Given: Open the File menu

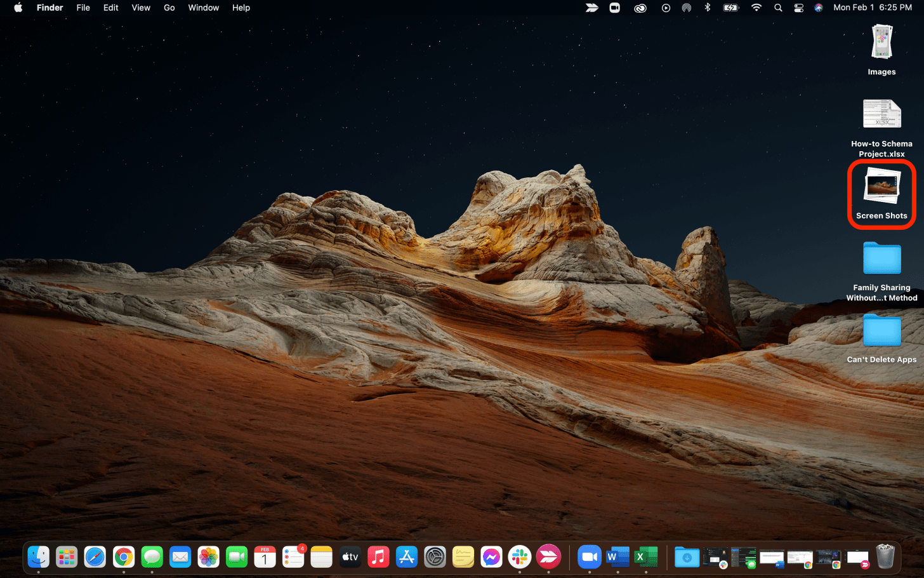Looking at the screenshot, I should pyautogui.click(x=83, y=8).
